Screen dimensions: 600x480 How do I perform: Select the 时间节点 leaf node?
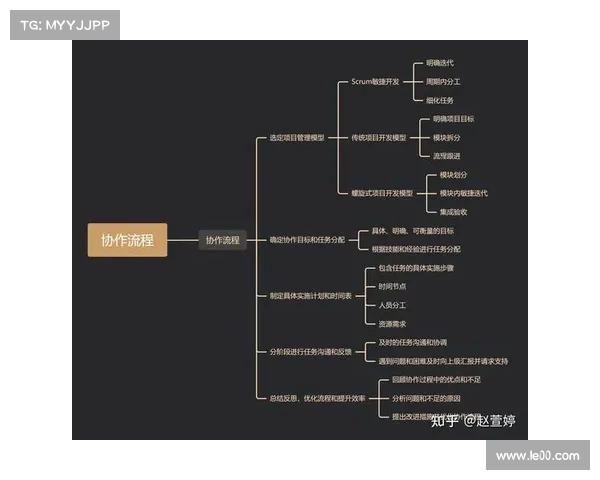coord(392,286)
